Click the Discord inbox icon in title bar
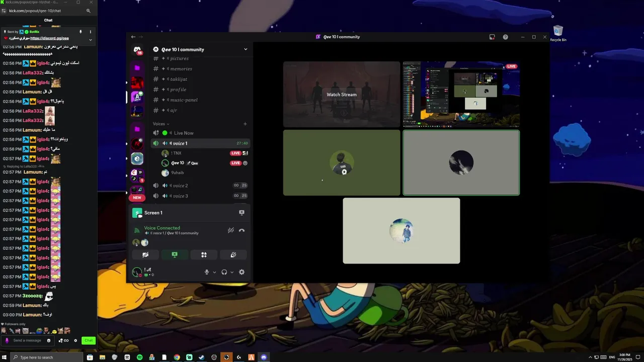 coord(492,37)
